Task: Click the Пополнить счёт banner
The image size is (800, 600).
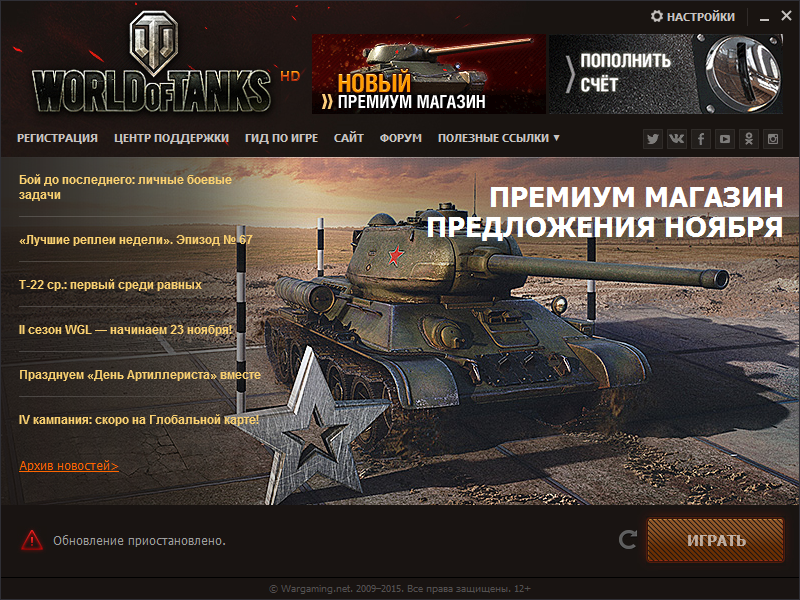Action: pyautogui.click(x=666, y=74)
